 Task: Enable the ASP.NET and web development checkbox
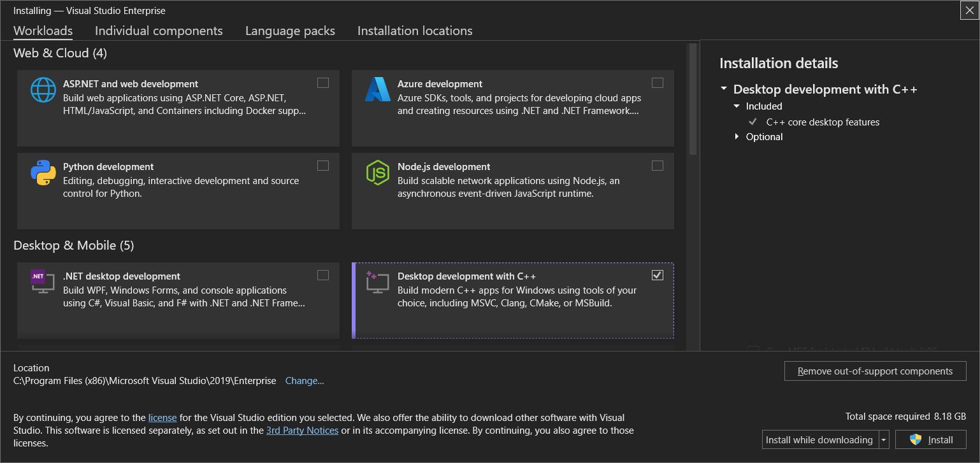(x=323, y=83)
